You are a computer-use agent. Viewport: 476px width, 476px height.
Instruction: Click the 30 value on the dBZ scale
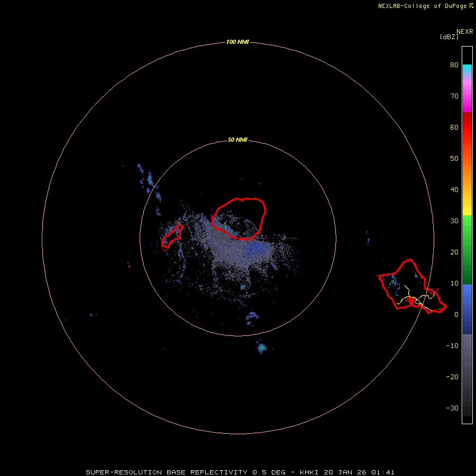point(454,221)
